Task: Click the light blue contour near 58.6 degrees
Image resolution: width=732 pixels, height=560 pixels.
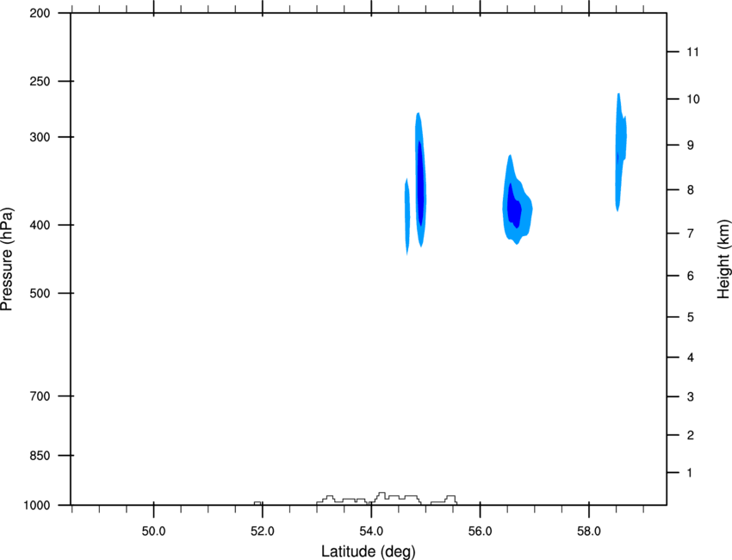Action: tap(620, 151)
